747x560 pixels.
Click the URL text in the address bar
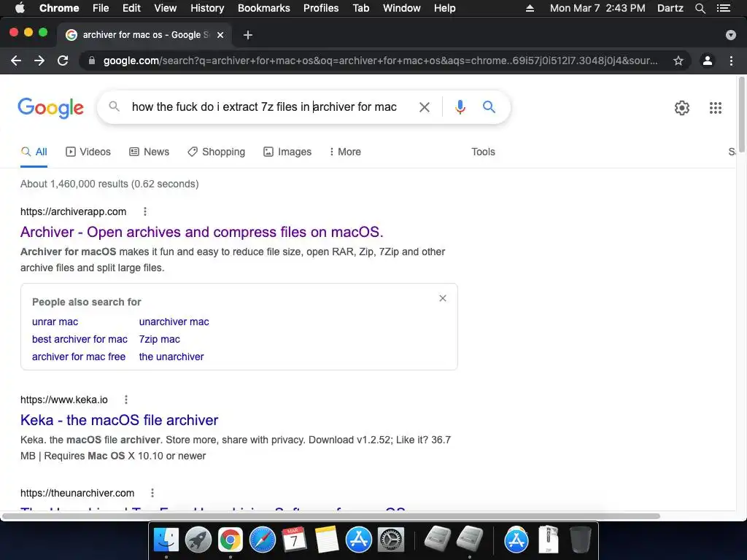point(380,61)
